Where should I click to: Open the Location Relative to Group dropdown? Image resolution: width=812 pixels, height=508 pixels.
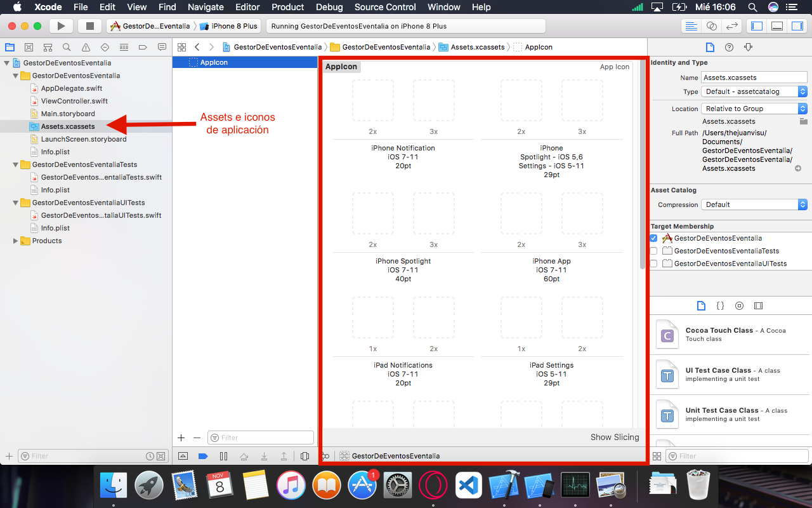tap(754, 109)
